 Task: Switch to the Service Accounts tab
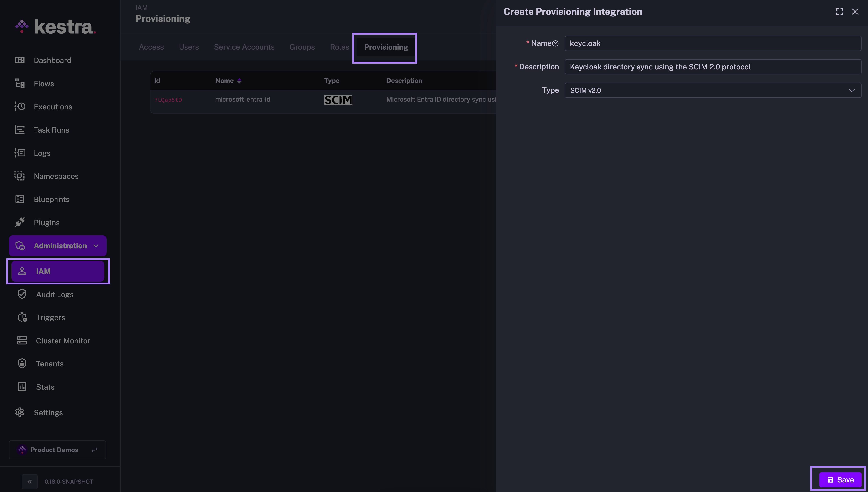(244, 47)
